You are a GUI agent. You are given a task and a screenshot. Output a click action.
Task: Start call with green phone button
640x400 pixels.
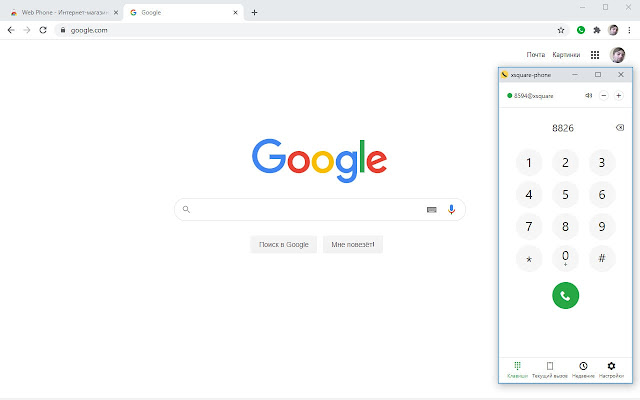565,296
